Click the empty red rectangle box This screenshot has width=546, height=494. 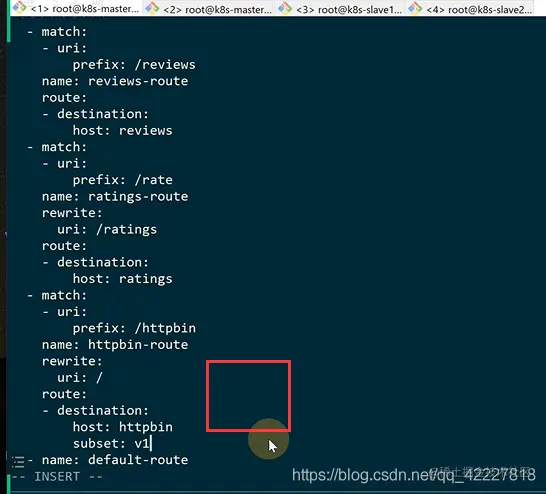tap(248, 396)
